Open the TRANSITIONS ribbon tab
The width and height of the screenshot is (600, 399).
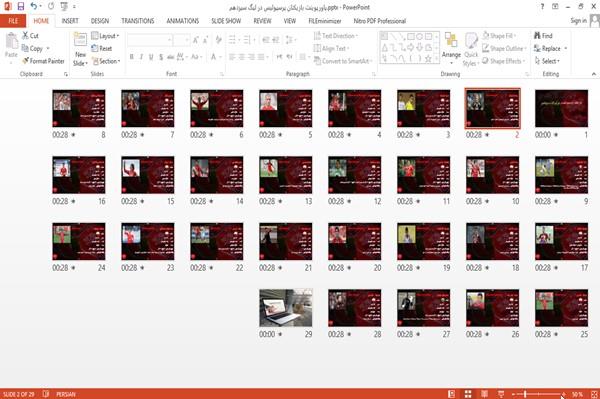[138, 21]
